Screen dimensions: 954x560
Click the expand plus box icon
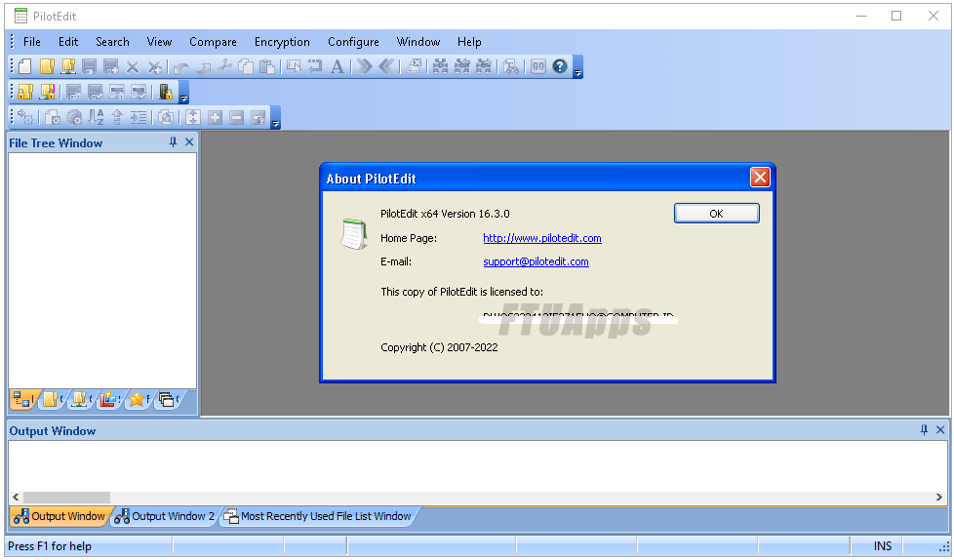[x=215, y=117]
